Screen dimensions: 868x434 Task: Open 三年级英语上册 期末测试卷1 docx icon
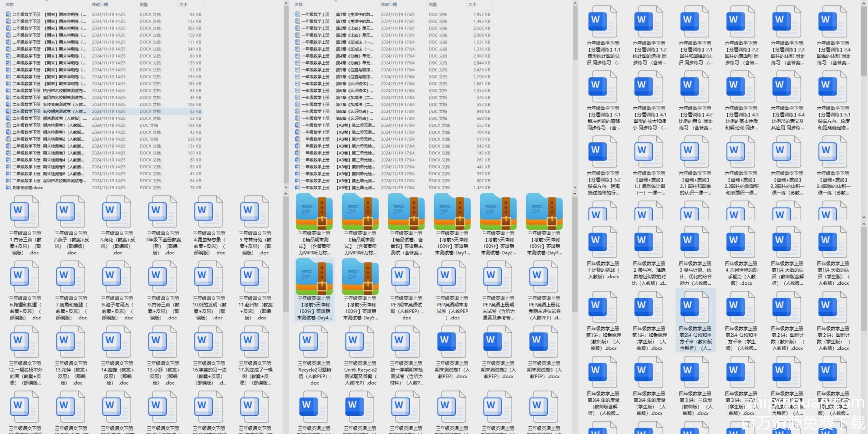pos(452,343)
